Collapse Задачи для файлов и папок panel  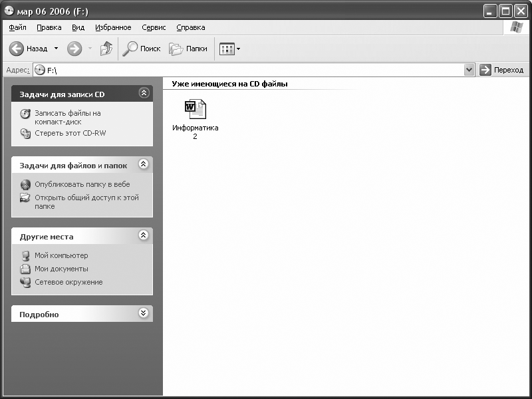(144, 164)
